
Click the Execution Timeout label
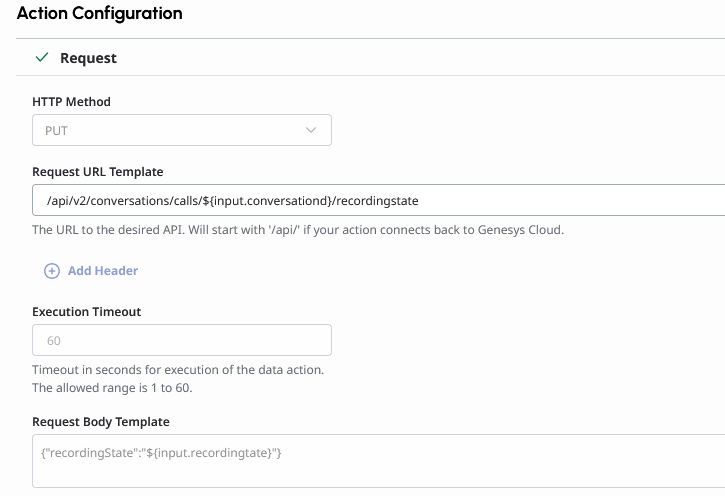87,312
